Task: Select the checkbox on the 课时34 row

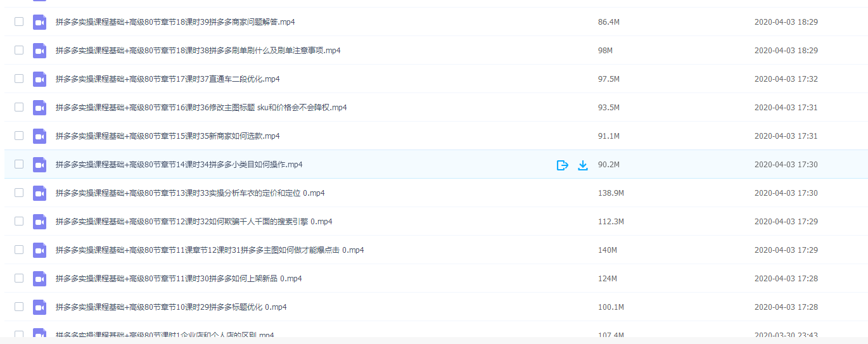Action: [19, 164]
